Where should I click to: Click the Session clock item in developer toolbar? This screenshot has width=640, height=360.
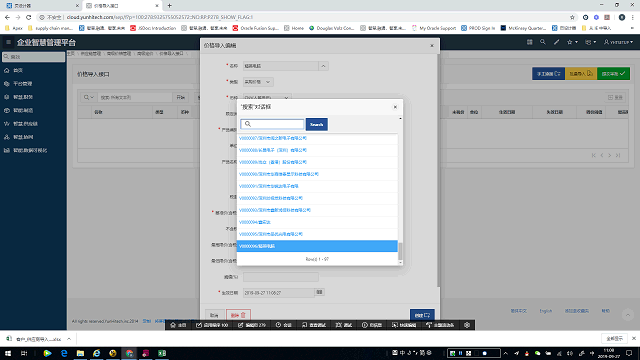coord(284,325)
